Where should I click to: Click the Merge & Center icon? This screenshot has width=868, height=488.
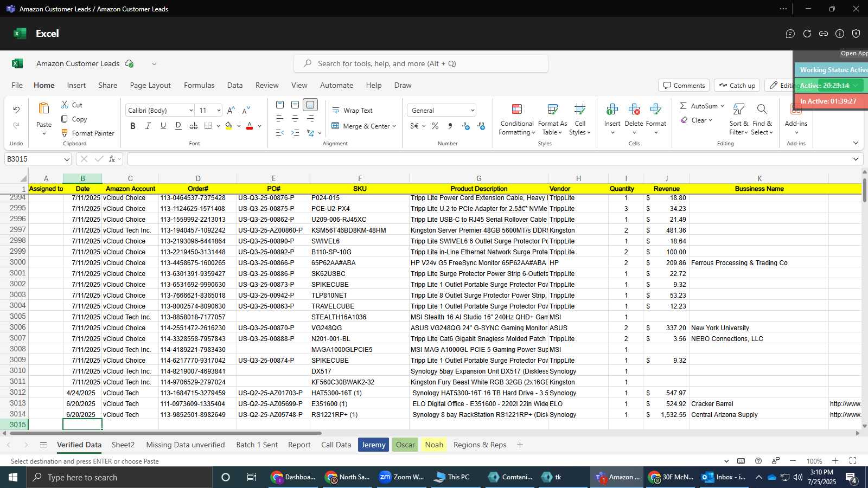335,126
